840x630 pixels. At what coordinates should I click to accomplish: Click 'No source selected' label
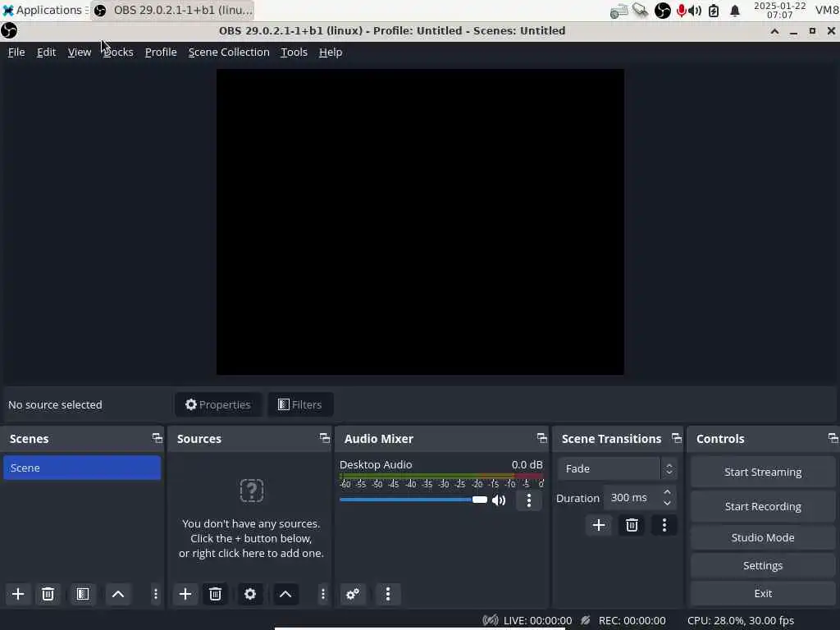[x=55, y=404]
